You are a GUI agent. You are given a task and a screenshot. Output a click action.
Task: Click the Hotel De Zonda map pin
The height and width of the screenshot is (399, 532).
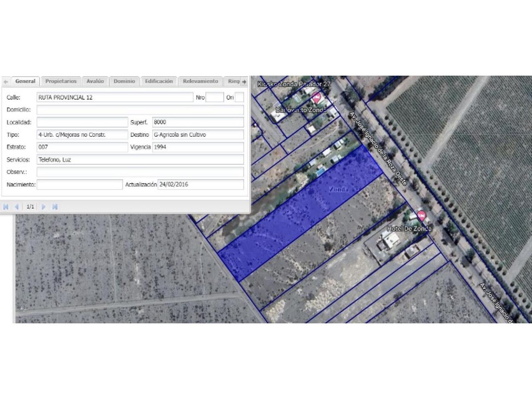point(421,216)
